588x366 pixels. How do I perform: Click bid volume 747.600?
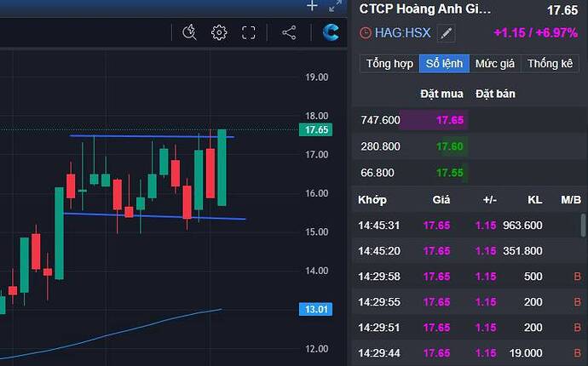tap(380, 120)
